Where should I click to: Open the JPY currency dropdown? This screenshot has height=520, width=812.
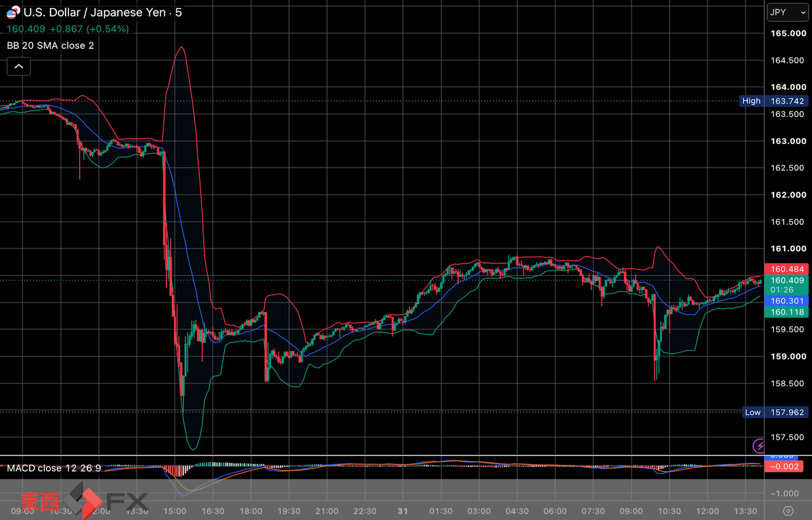(787, 12)
